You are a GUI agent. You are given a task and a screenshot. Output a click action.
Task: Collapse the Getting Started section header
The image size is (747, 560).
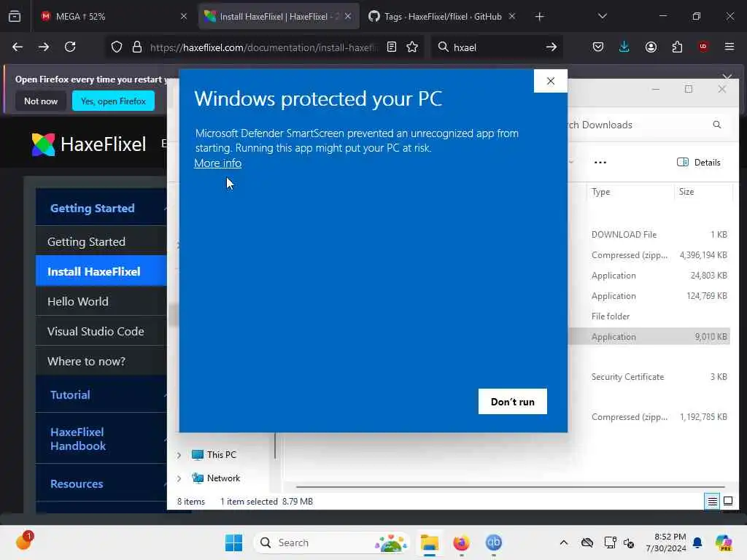pos(101,208)
